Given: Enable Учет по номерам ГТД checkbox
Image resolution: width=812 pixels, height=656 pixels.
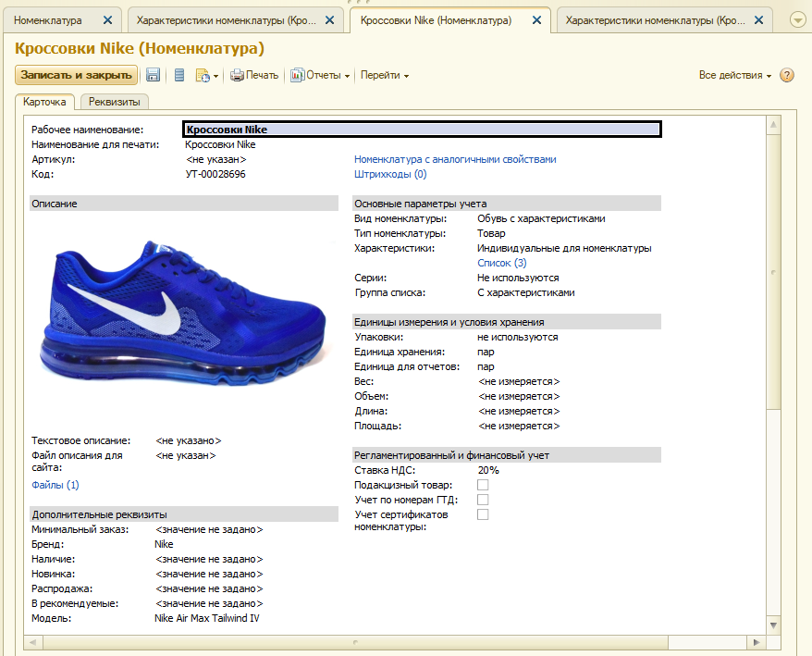Looking at the screenshot, I should coord(483,500).
